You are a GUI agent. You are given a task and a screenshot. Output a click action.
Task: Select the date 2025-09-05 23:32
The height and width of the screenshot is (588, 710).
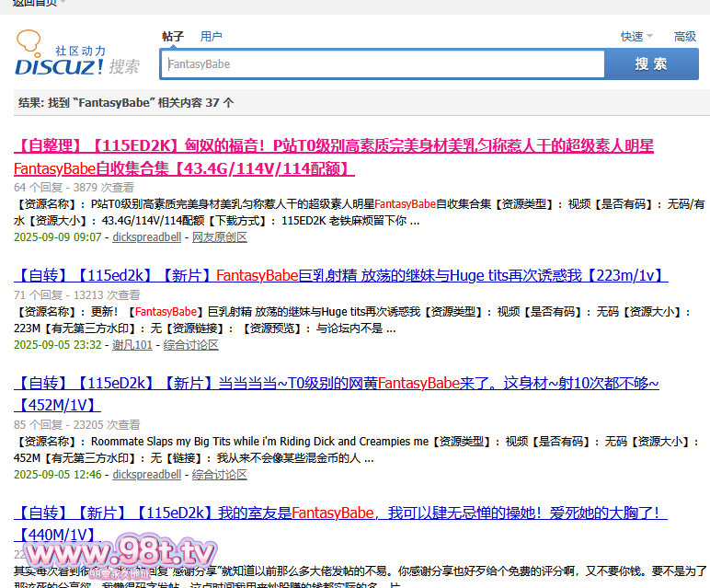[x=58, y=345]
